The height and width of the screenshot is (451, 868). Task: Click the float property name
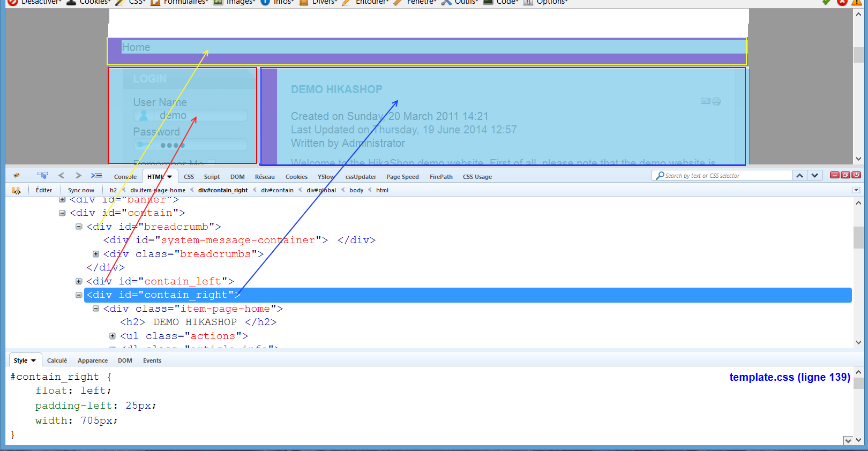click(51, 390)
